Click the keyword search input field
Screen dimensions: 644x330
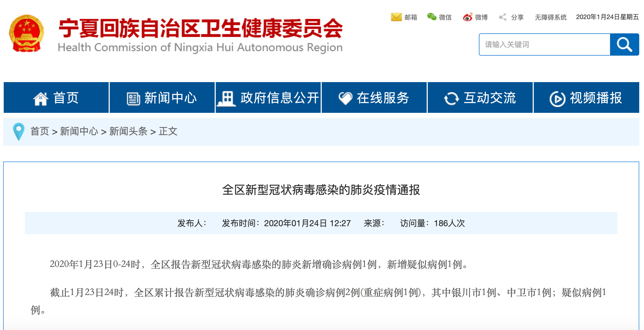point(545,44)
